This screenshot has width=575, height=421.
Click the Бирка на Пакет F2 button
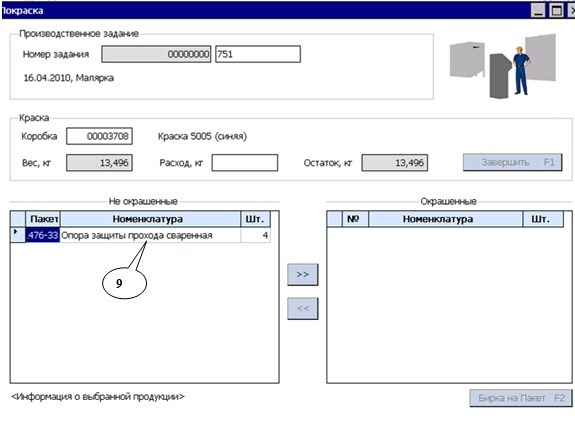pyautogui.click(x=521, y=398)
